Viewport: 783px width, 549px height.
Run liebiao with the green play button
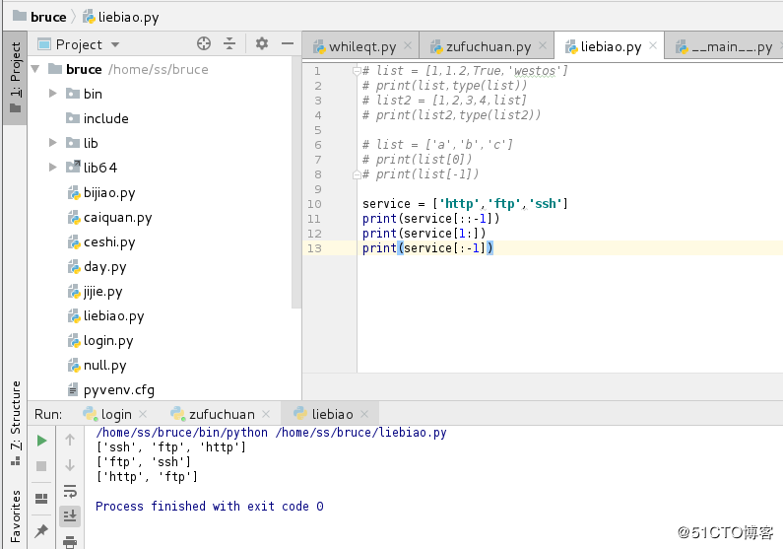tap(42, 441)
